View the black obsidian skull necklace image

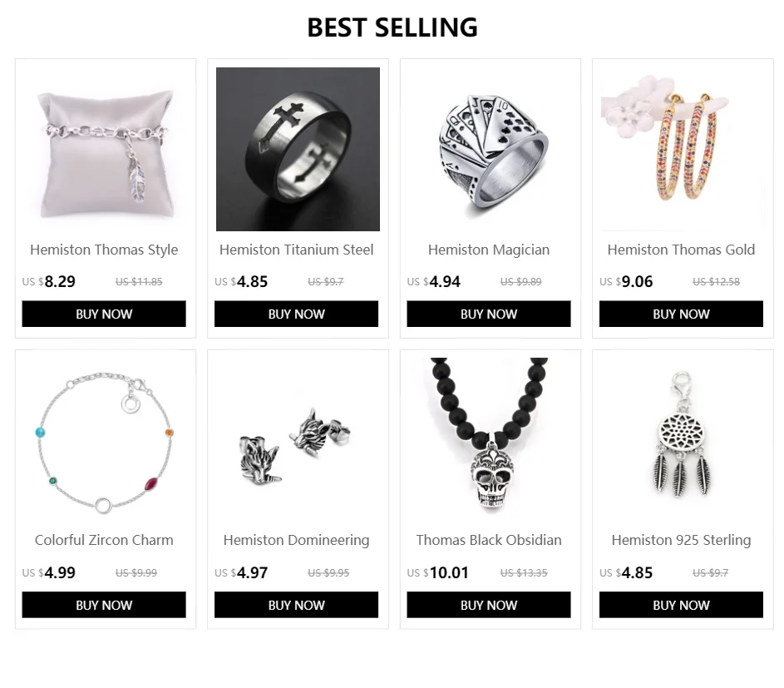[490, 440]
